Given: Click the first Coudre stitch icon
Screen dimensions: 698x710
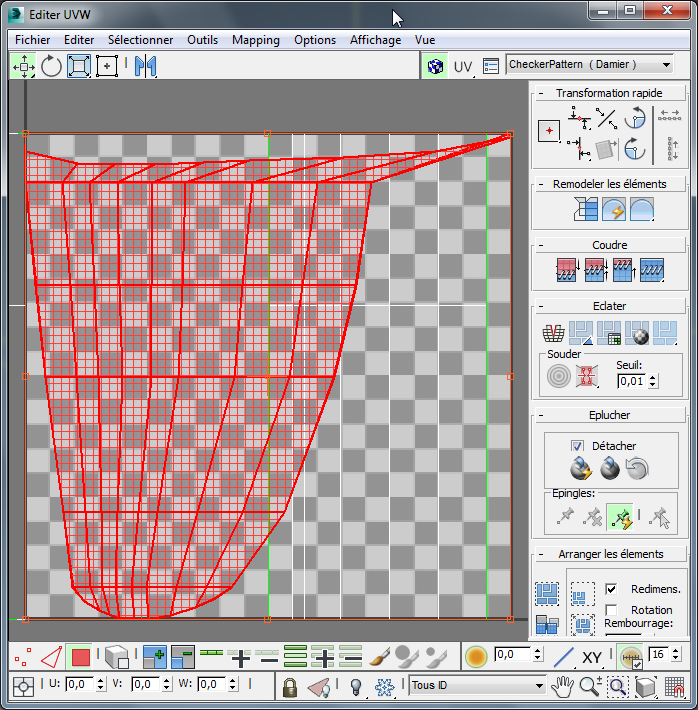Looking at the screenshot, I should [x=568, y=270].
